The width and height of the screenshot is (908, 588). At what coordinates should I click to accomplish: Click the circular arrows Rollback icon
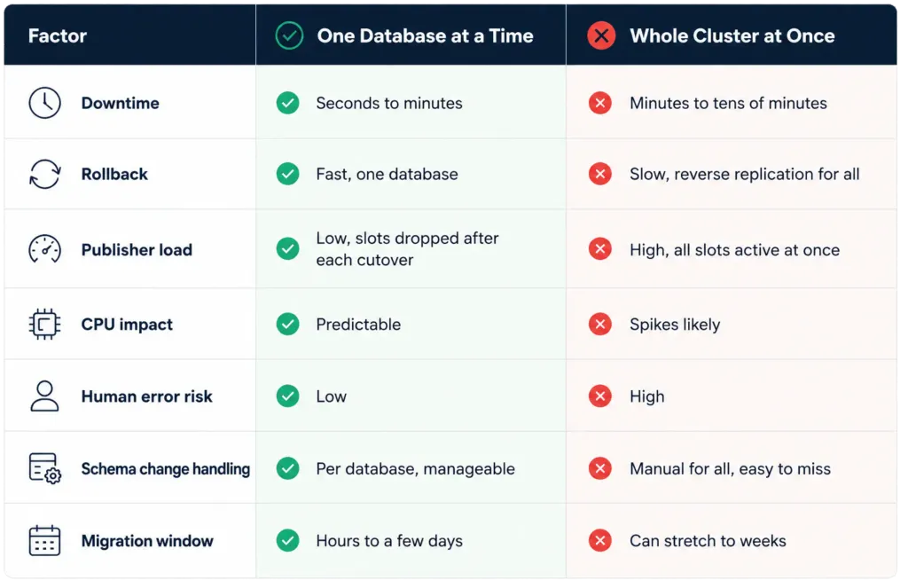44,175
